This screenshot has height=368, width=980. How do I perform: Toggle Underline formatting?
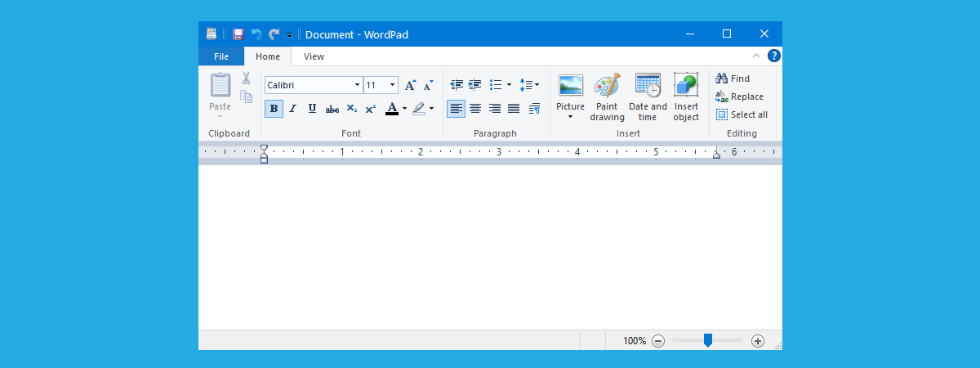point(312,108)
